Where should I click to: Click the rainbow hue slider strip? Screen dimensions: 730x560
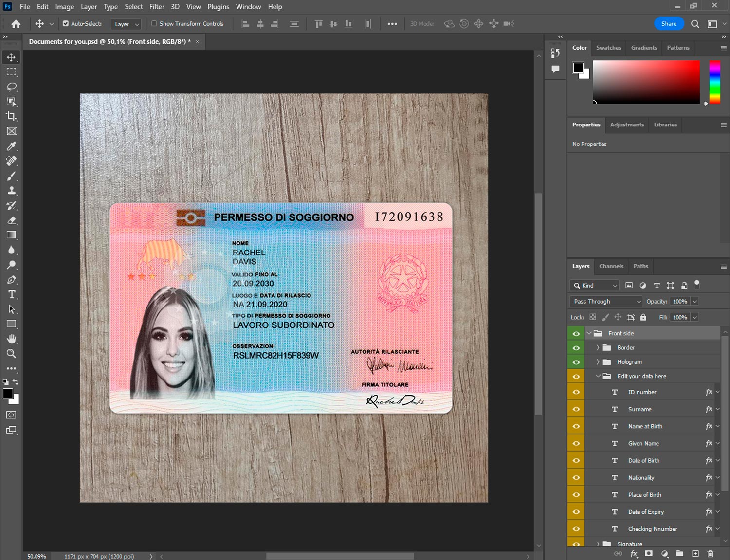click(x=714, y=82)
